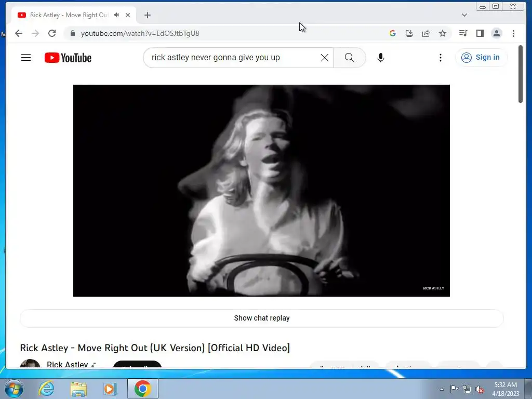The width and height of the screenshot is (532, 399).
Task: Close the Rick Astley tab
Action: pos(128,15)
